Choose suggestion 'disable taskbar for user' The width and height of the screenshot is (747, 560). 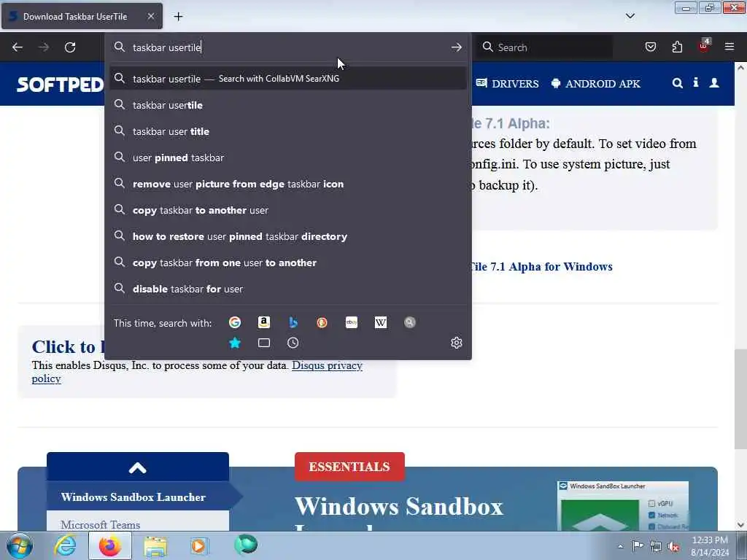pos(288,289)
